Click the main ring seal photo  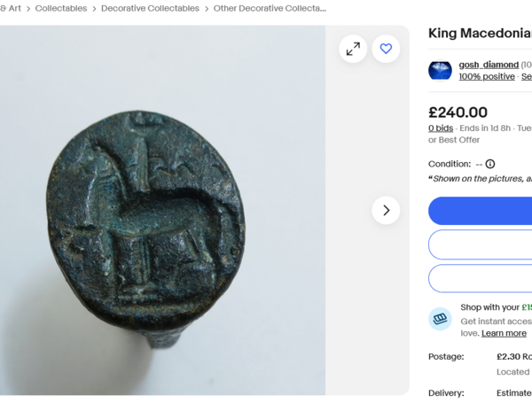pyautogui.click(x=162, y=210)
